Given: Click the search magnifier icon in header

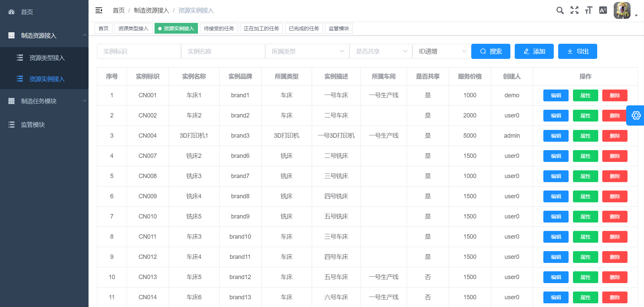Looking at the screenshot, I should [x=560, y=10].
